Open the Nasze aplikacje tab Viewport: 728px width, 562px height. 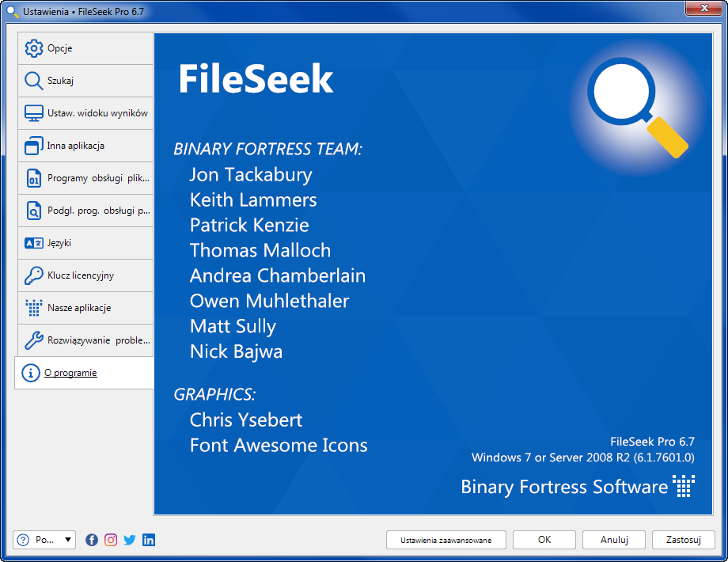coord(85,308)
